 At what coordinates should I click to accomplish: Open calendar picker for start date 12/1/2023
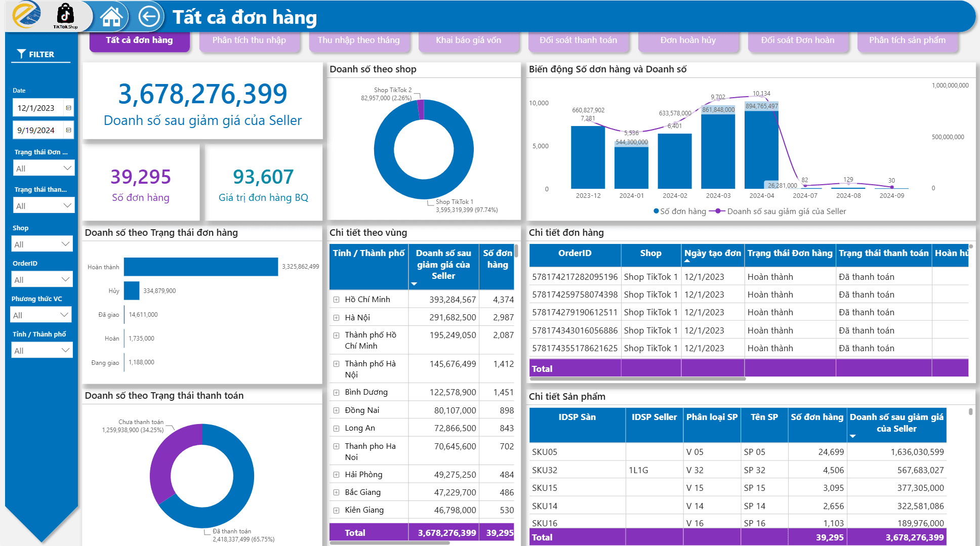click(x=68, y=108)
